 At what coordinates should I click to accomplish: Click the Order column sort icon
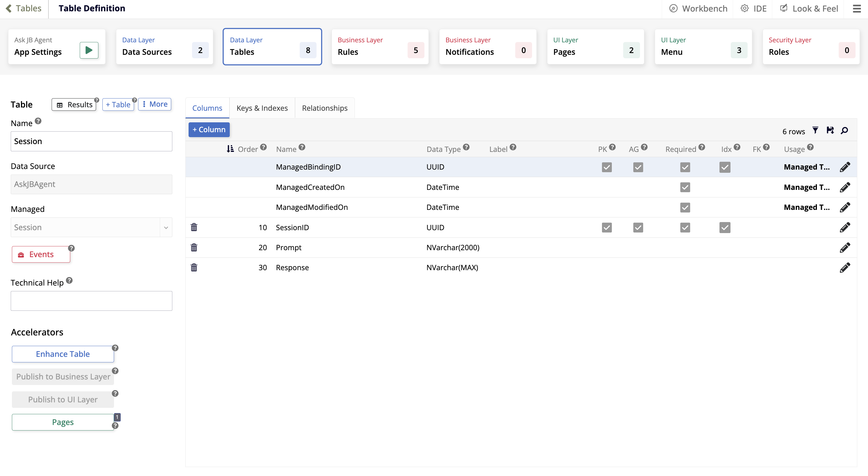[230, 149]
